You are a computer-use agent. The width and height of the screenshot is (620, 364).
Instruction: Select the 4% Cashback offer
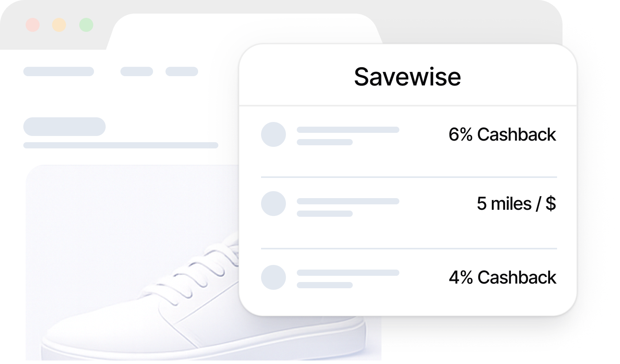point(502,278)
